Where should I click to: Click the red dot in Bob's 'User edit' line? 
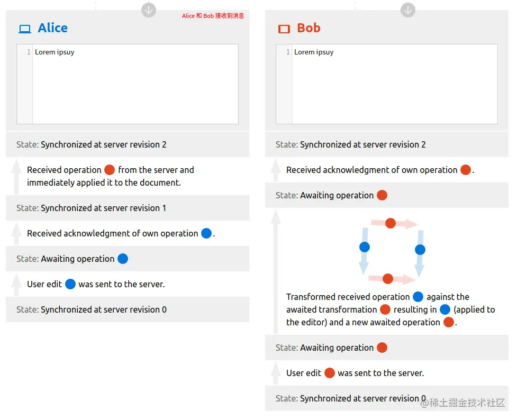(x=329, y=373)
